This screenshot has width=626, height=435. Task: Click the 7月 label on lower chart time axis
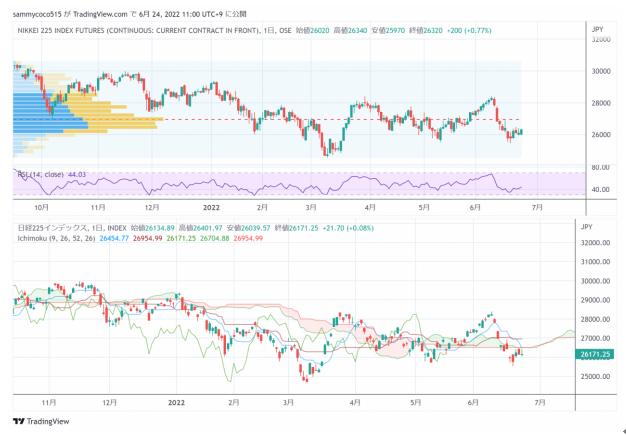pyautogui.click(x=540, y=403)
